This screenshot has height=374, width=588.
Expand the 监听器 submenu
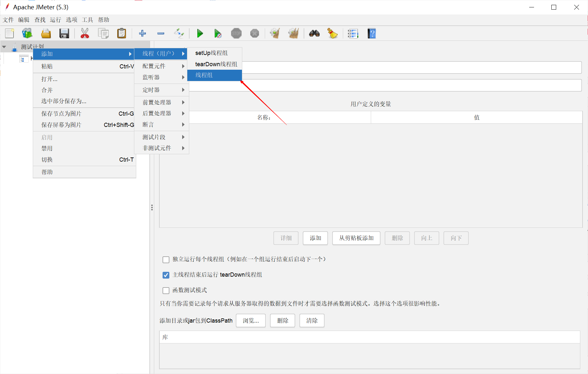click(161, 77)
